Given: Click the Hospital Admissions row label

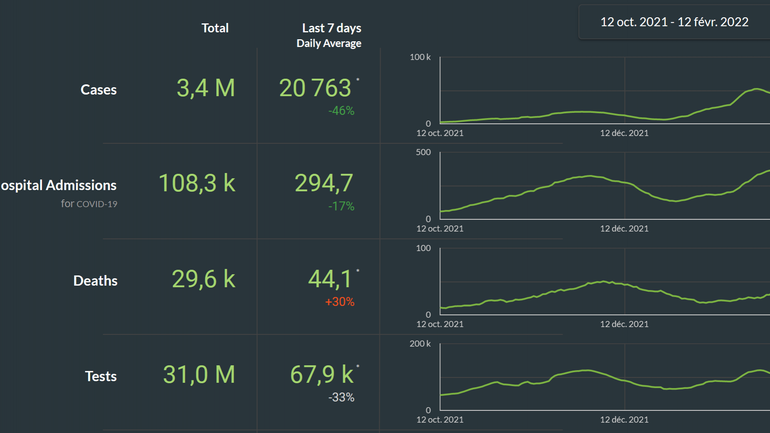Looking at the screenshot, I should (58, 185).
